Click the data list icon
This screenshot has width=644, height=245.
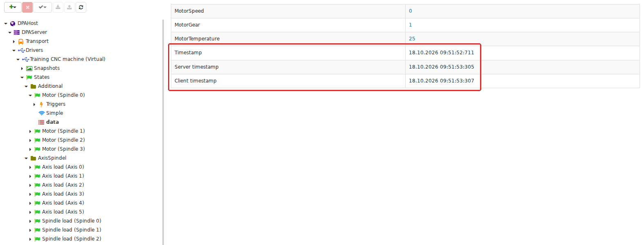pyautogui.click(x=41, y=122)
